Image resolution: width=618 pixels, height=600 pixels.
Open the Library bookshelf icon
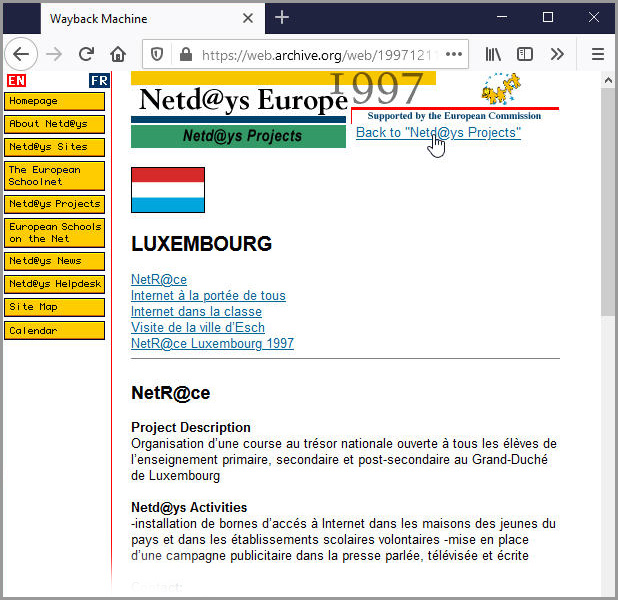[x=493, y=54]
